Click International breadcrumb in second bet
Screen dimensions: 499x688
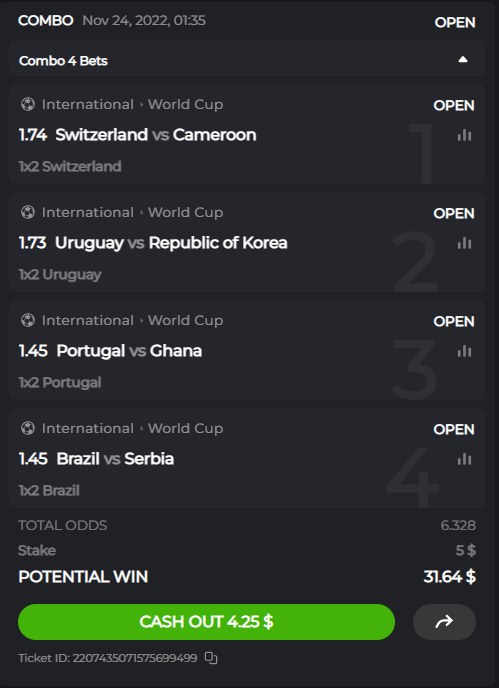[x=87, y=212]
